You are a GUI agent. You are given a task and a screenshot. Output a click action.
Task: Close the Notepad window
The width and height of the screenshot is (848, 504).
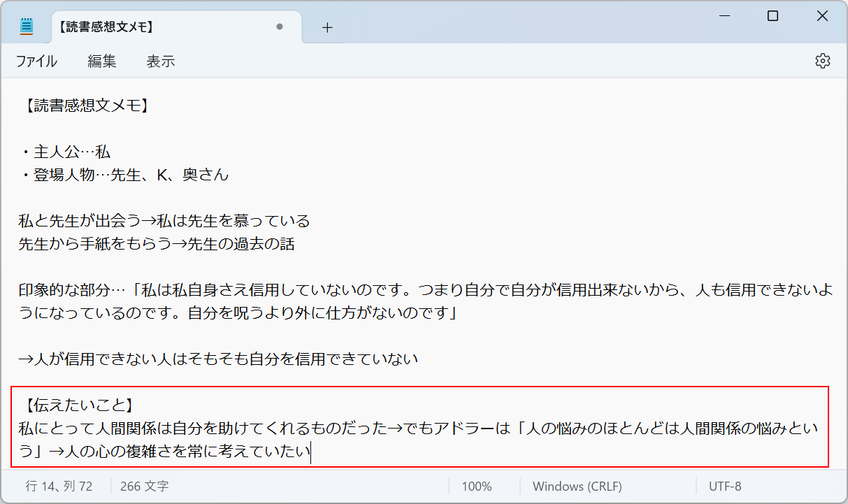[x=822, y=16]
